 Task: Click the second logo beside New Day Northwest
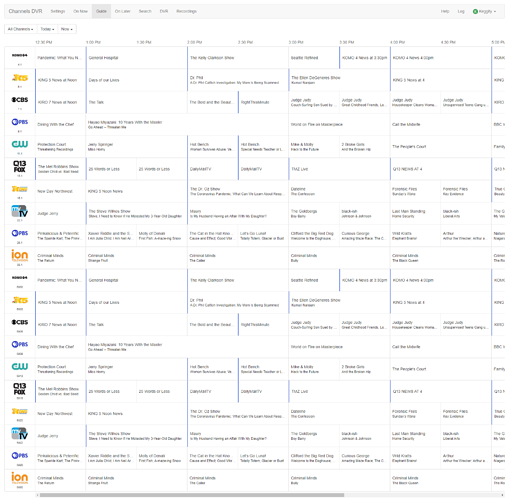[x=20, y=411]
